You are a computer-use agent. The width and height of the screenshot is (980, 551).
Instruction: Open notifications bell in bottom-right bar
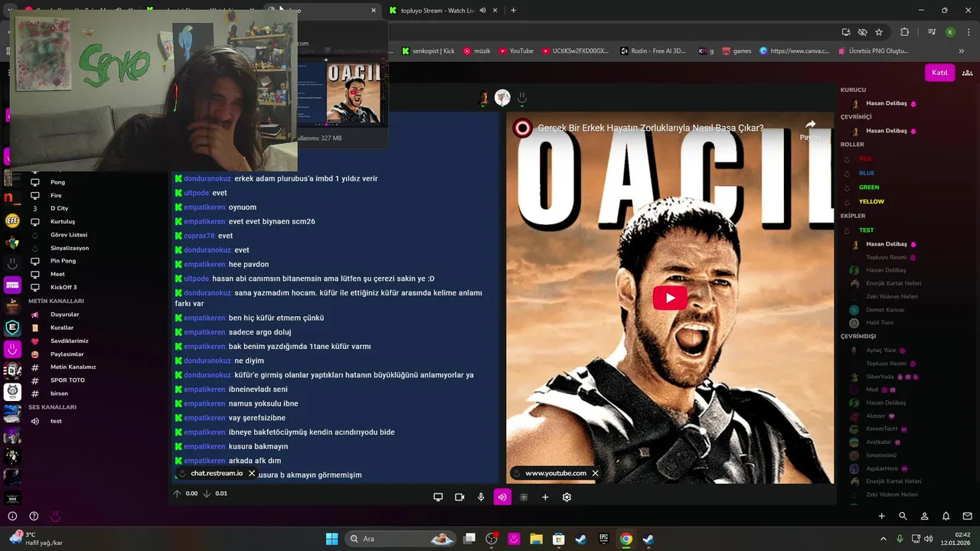coord(946,516)
